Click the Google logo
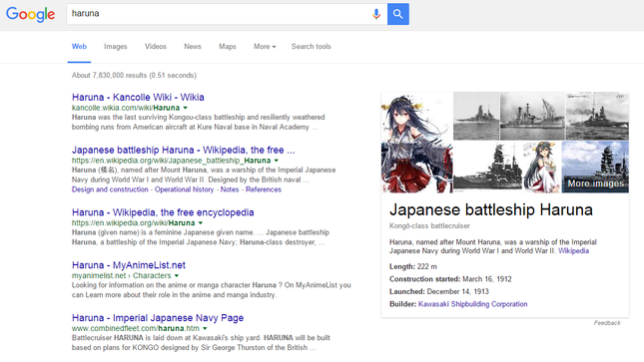This screenshot has width=644, height=362. point(30,14)
